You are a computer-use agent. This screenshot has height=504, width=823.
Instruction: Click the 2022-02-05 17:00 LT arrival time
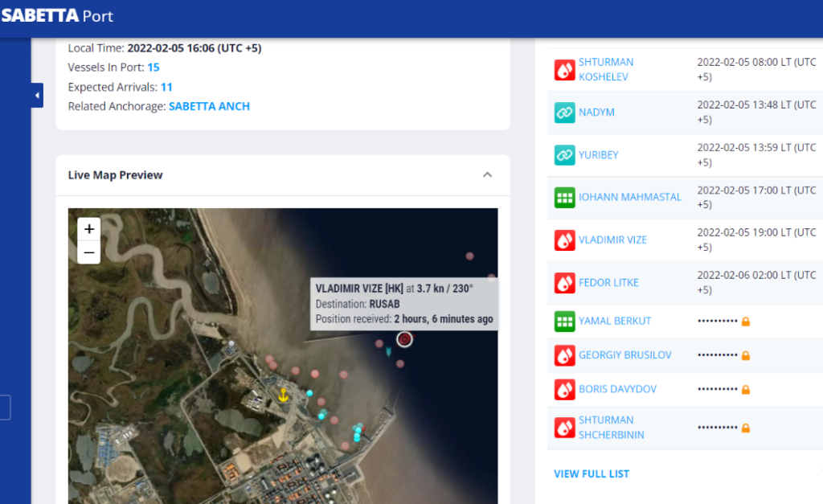click(x=756, y=197)
